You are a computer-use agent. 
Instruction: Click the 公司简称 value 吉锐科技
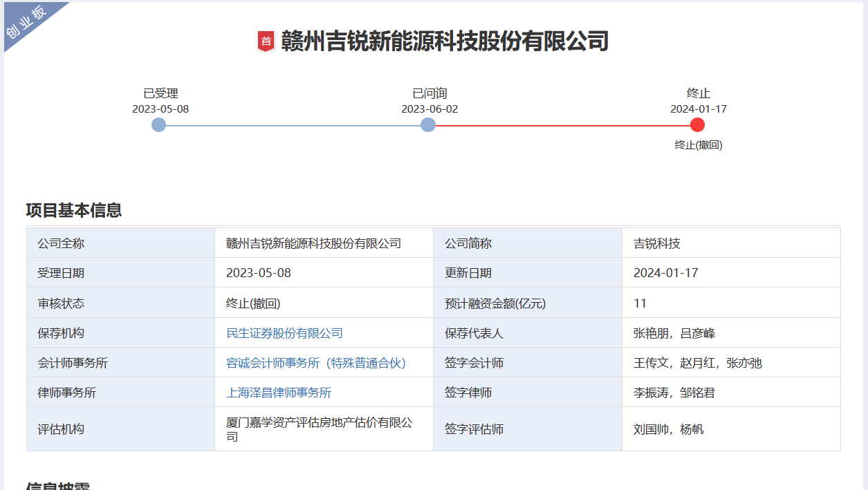pos(656,243)
